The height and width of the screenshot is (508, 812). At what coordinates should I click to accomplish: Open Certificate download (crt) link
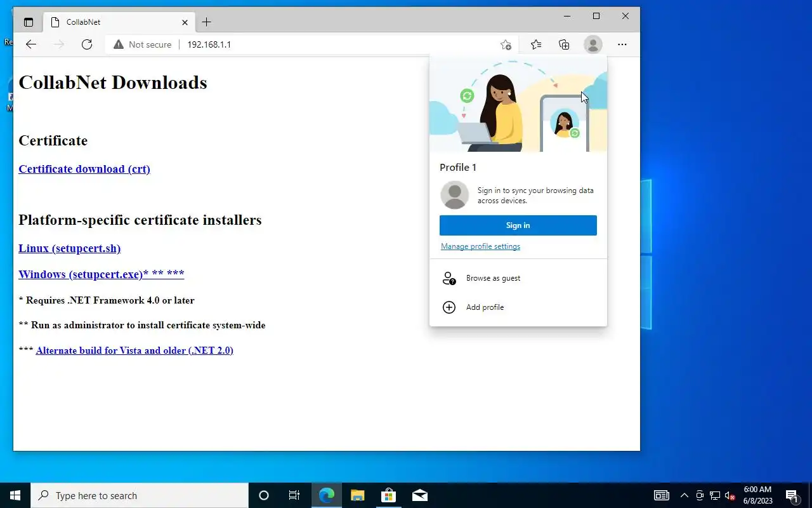click(x=84, y=169)
